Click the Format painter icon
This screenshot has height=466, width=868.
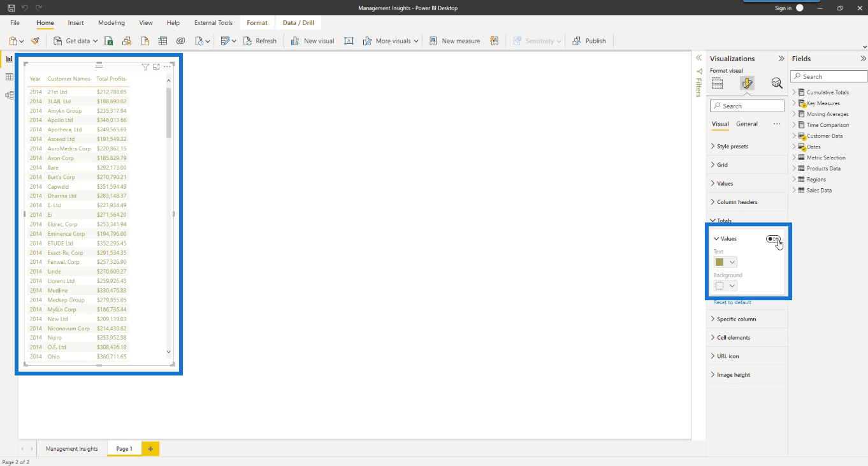point(35,41)
